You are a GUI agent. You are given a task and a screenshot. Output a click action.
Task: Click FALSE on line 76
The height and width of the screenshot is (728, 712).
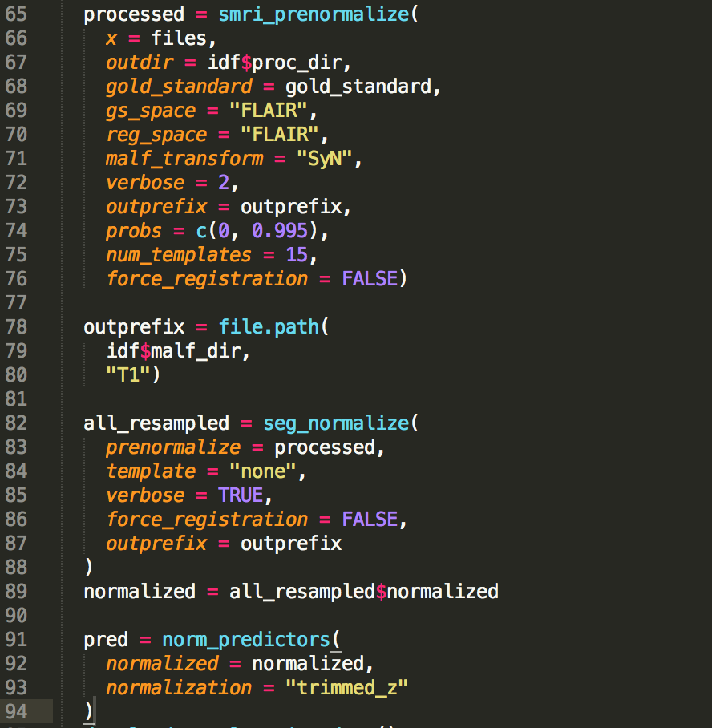click(370, 279)
